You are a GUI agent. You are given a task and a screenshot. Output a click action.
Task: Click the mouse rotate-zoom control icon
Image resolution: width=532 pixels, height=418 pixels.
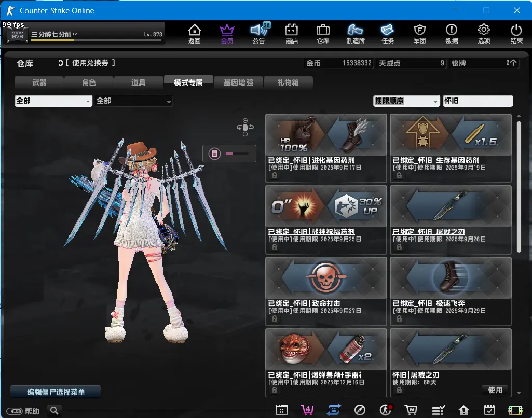click(245, 127)
